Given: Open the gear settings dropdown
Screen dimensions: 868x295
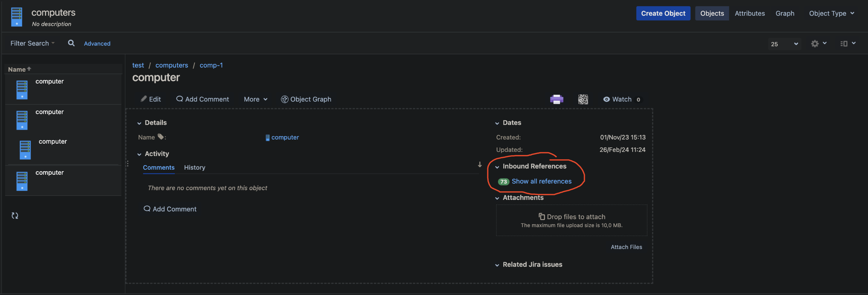Looking at the screenshot, I should click(818, 43).
